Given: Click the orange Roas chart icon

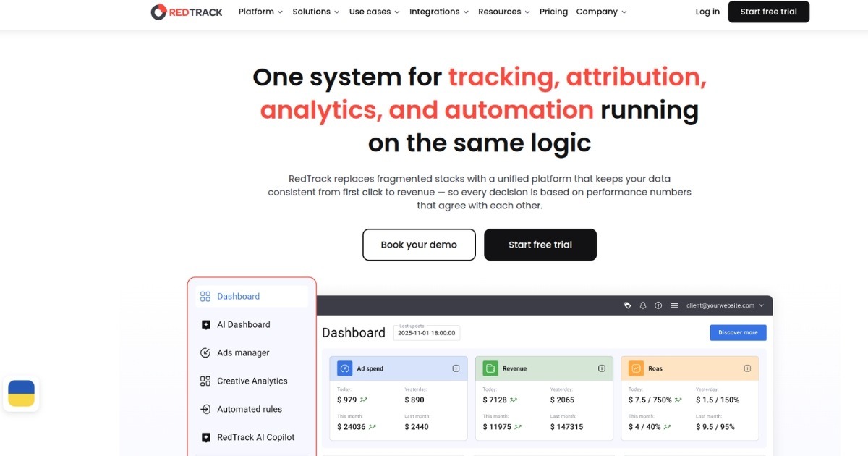Looking at the screenshot, I should (x=637, y=368).
